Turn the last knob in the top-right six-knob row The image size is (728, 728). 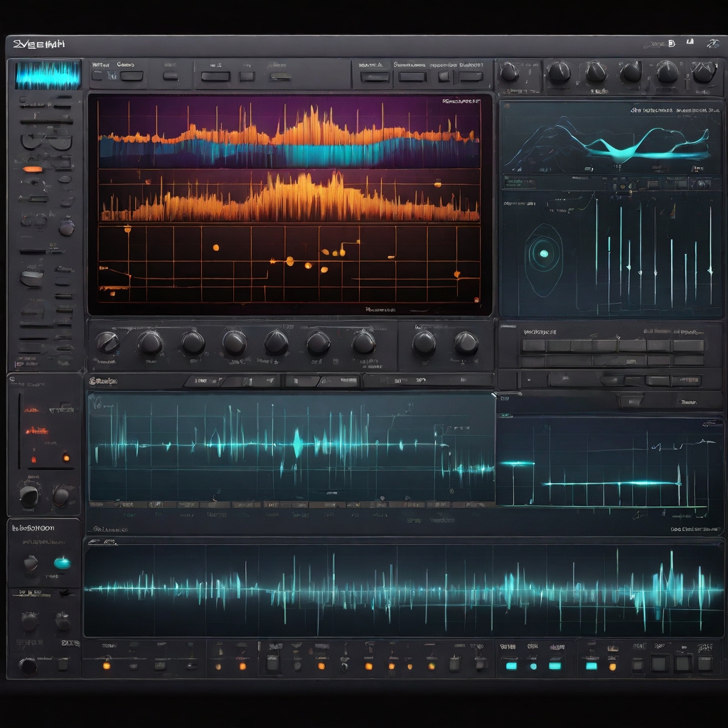point(704,72)
